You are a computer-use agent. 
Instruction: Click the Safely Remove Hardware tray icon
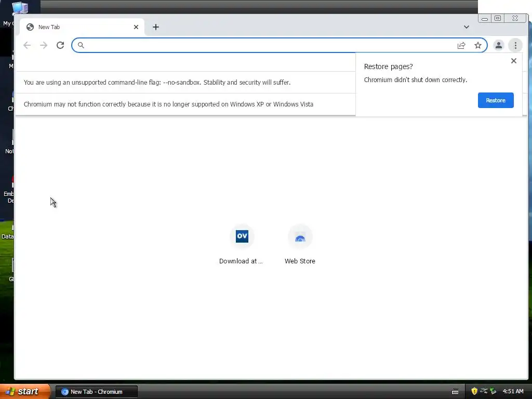[x=493, y=391]
